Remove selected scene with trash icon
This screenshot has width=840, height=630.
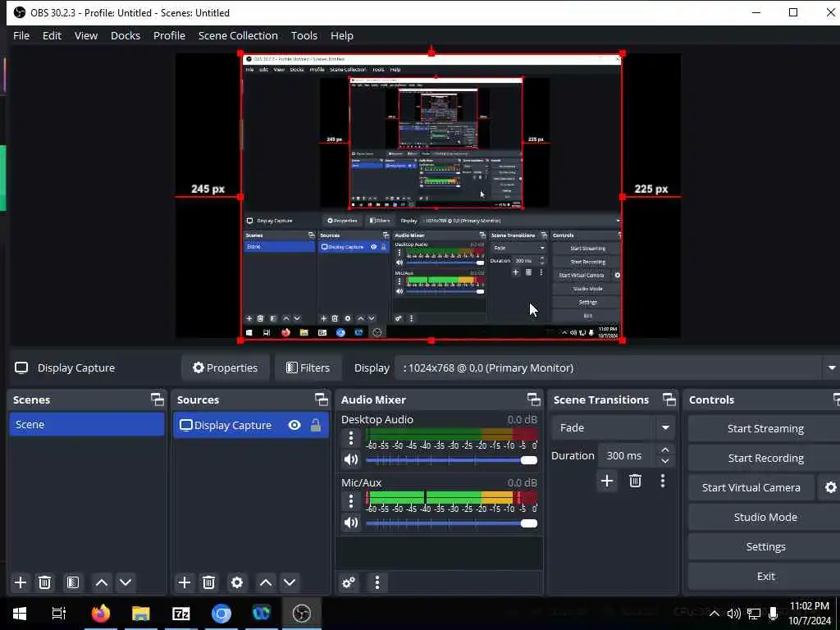45,582
